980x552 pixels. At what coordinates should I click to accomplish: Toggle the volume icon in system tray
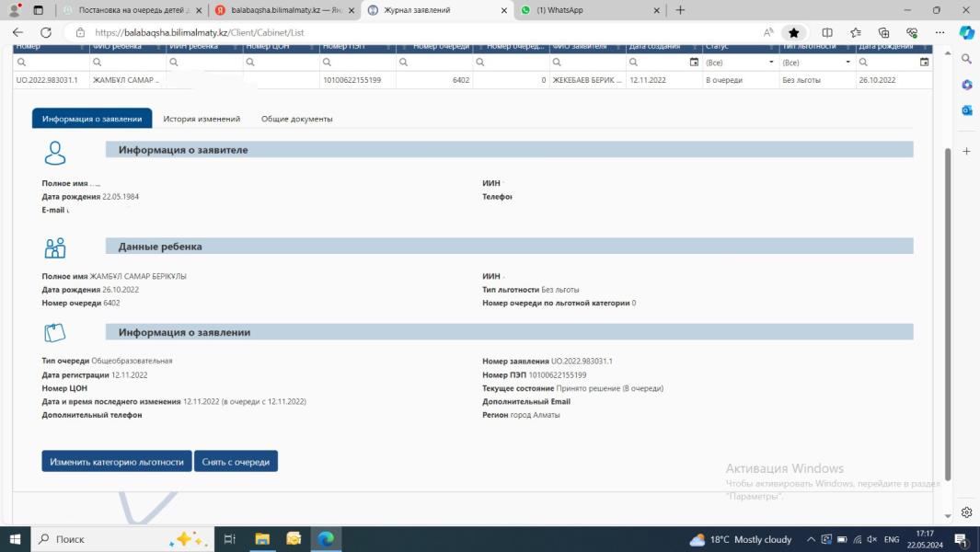pos(871,539)
